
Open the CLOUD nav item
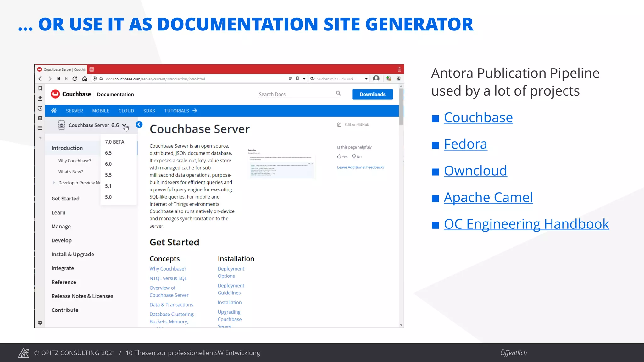[126, 111]
